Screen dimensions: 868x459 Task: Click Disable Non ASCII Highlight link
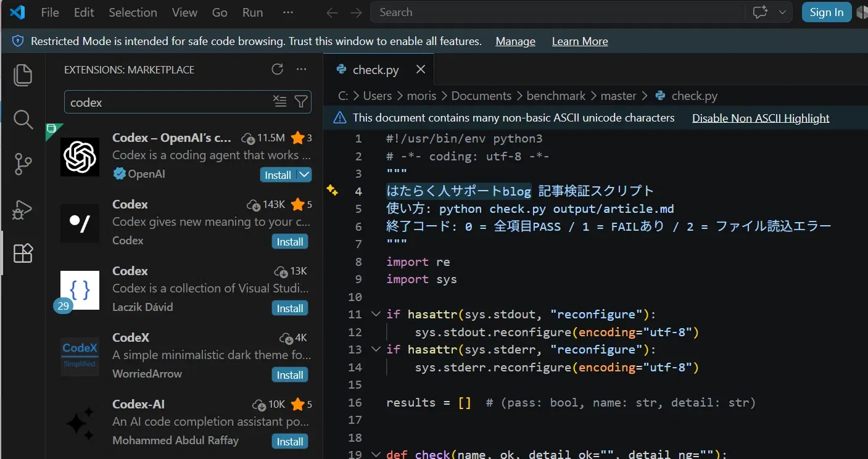coord(761,118)
